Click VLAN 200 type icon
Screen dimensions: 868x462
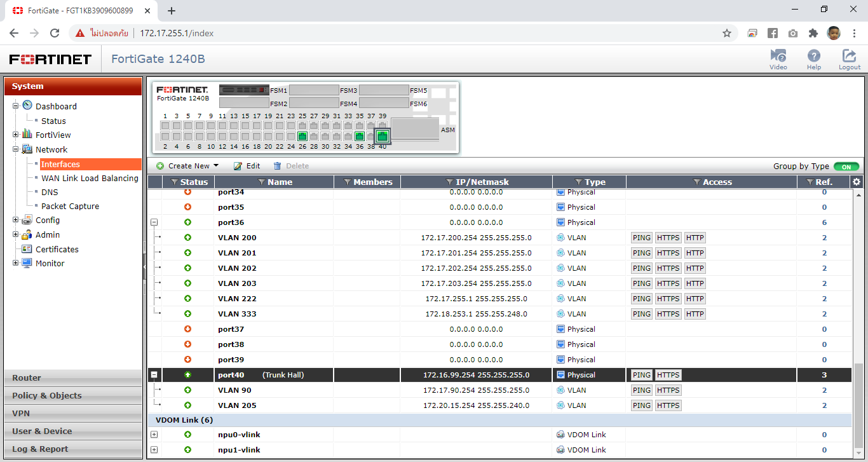(x=560, y=238)
